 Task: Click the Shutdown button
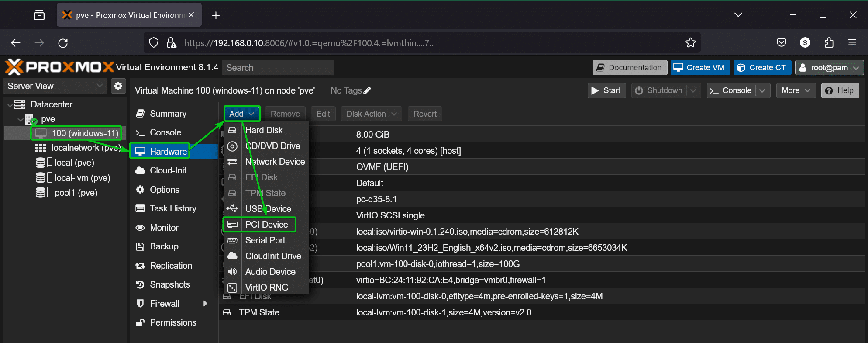659,90
